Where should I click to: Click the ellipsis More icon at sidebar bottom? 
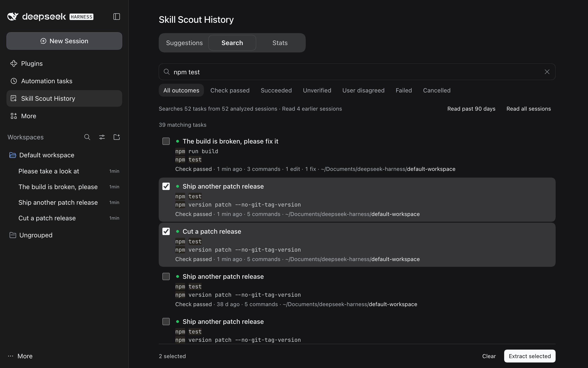coord(10,356)
